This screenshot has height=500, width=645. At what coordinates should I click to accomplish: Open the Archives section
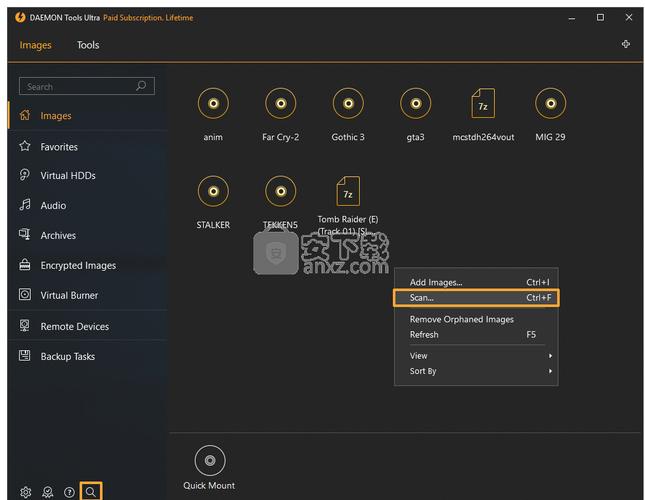click(88, 235)
